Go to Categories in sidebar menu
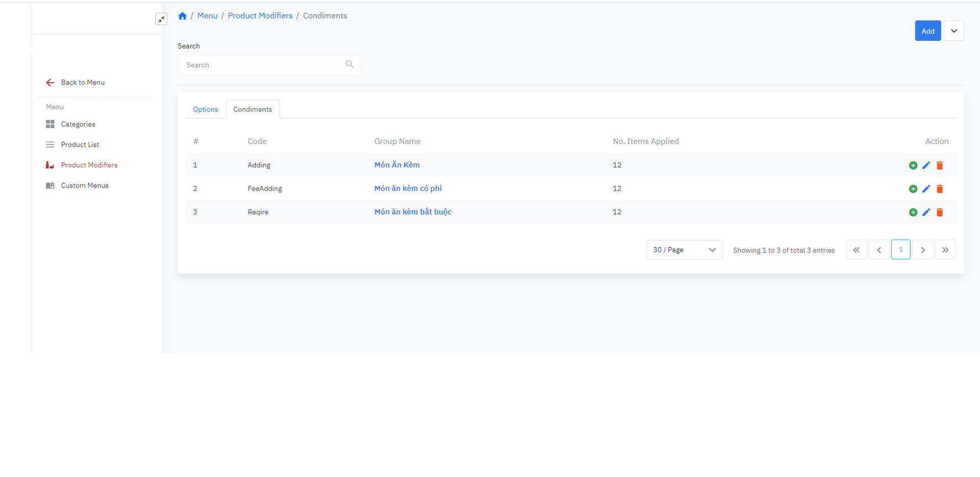This screenshot has width=980, height=477. point(78,124)
